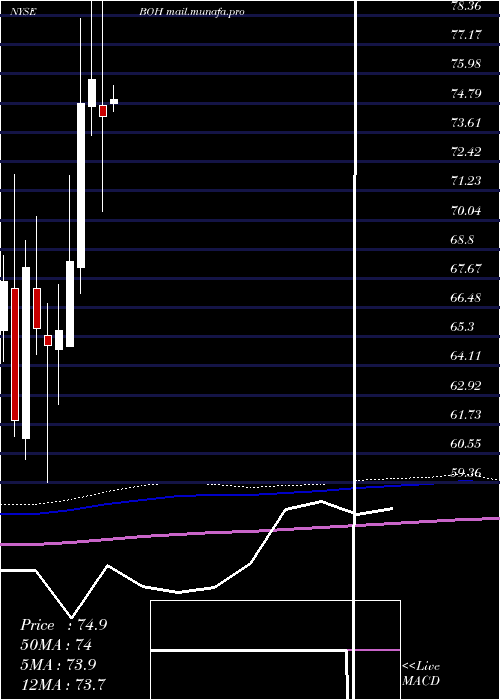This screenshot has height=700, width=500.
Task: Click the Price : 74.9 readout
Action: [63, 625]
